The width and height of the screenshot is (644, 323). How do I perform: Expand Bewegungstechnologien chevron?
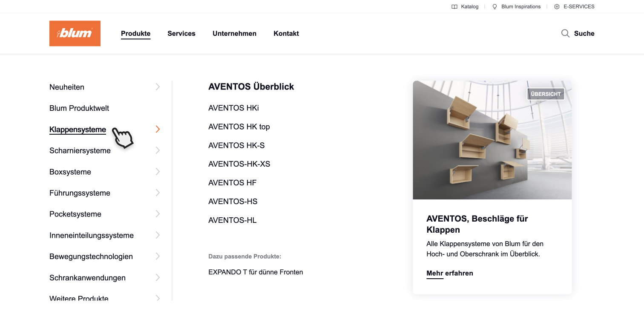(158, 256)
